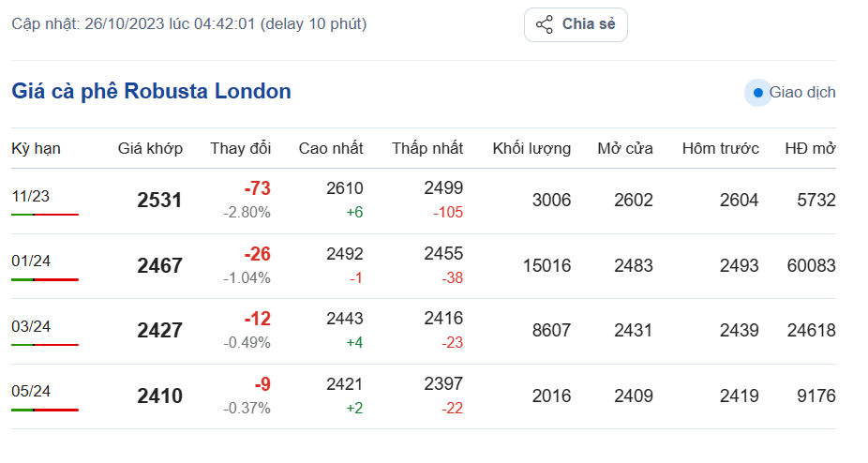
Task: Click the matched price 2467
Action: 159,266
